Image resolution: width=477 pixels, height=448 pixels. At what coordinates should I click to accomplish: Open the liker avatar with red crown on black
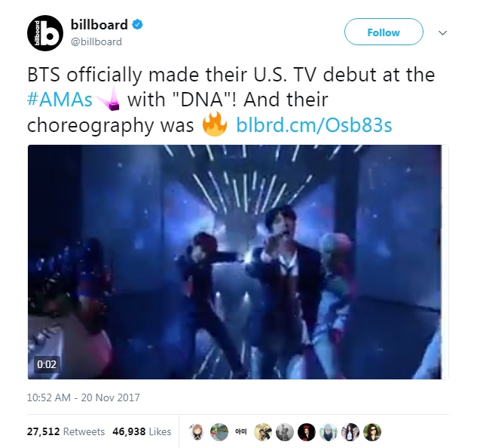[307, 431]
